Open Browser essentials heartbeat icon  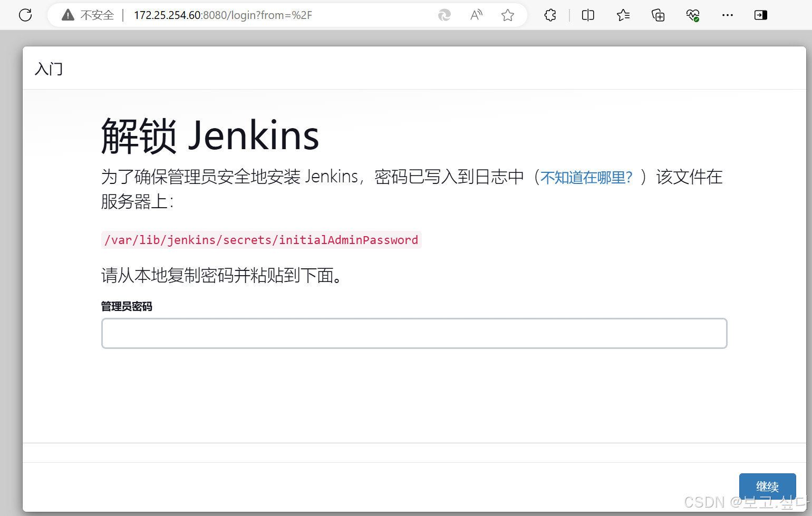693,15
